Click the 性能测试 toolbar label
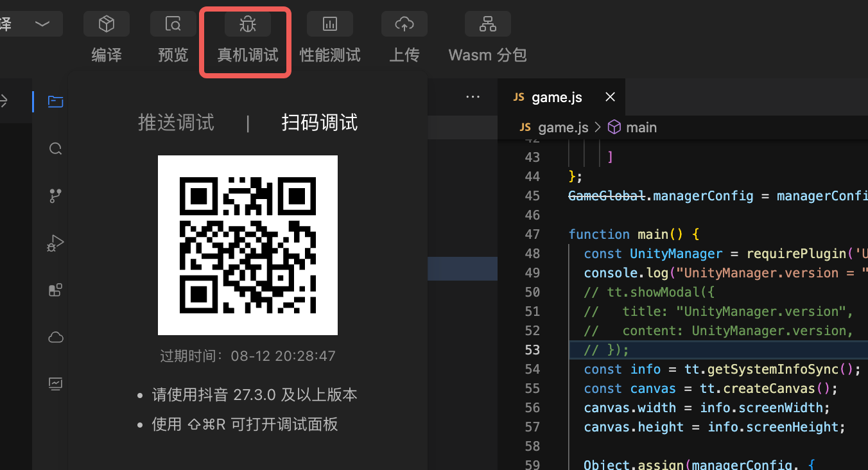The height and width of the screenshot is (470, 868). (x=330, y=55)
